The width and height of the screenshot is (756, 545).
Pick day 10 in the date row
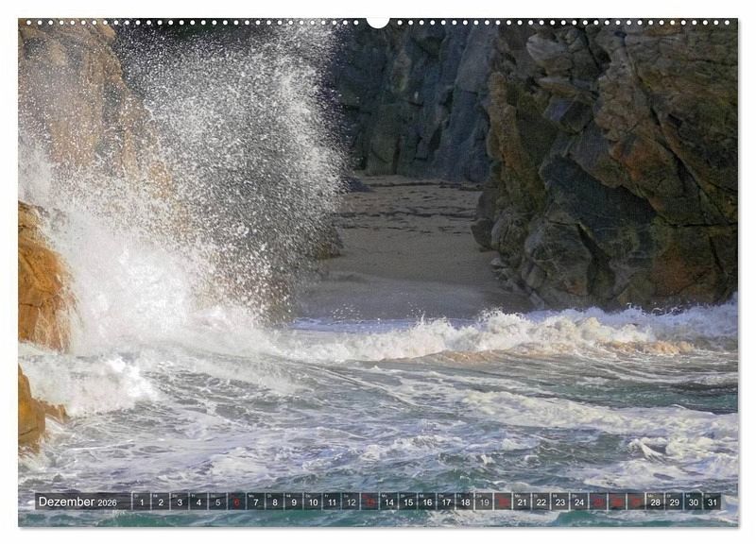313,502
